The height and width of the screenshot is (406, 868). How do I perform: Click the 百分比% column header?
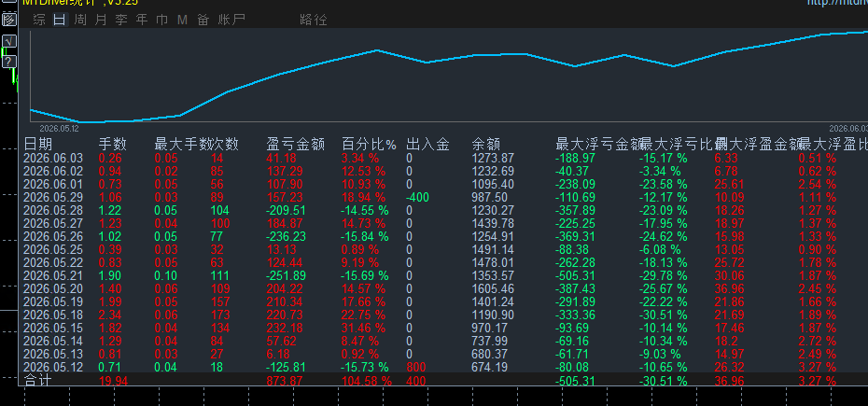[370, 145]
